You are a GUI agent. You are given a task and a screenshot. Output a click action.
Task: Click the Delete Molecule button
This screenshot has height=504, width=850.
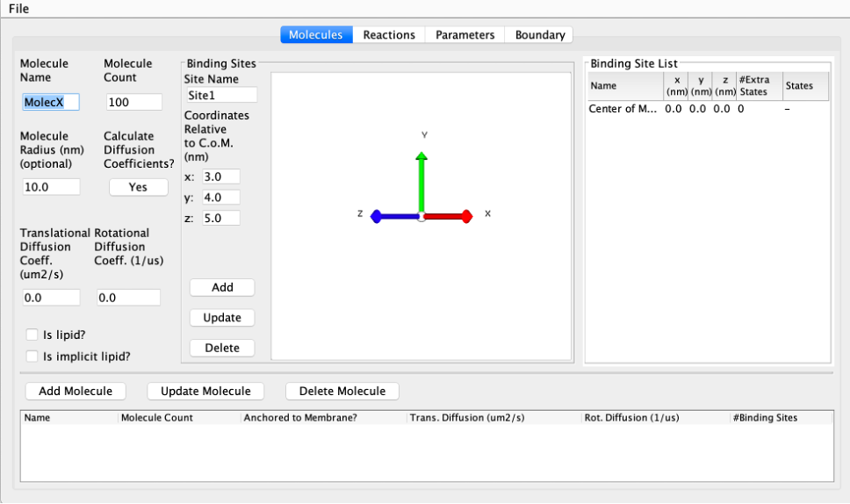click(342, 392)
